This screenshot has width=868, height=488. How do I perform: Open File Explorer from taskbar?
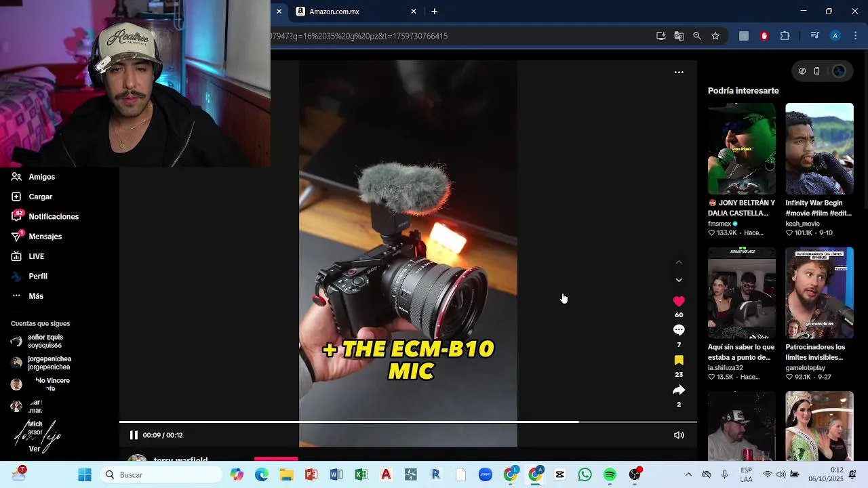286,475
